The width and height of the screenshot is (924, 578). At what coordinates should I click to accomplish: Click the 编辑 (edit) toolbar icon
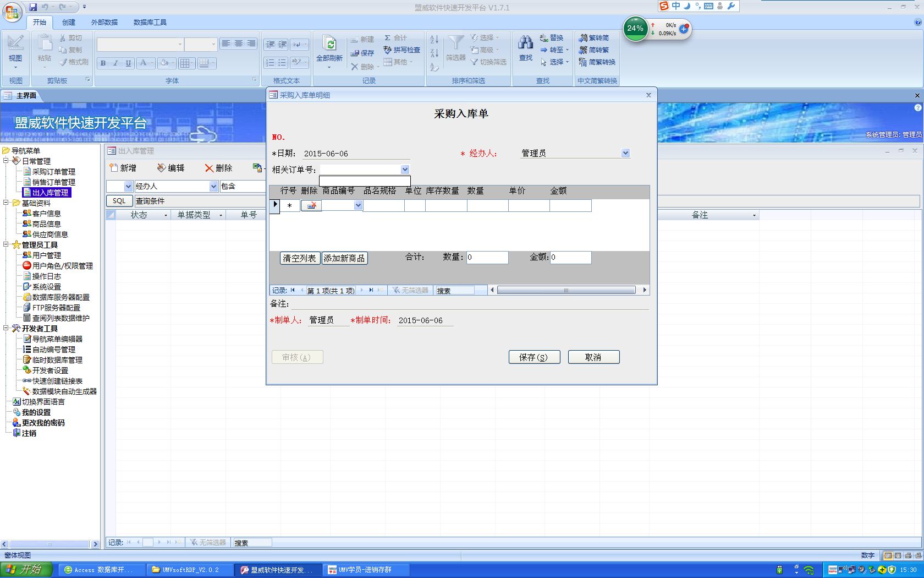161,168
